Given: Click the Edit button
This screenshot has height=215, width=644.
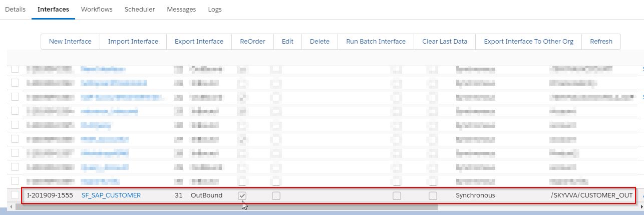Looking at the screenshot, I should click(x=287, y=42).
